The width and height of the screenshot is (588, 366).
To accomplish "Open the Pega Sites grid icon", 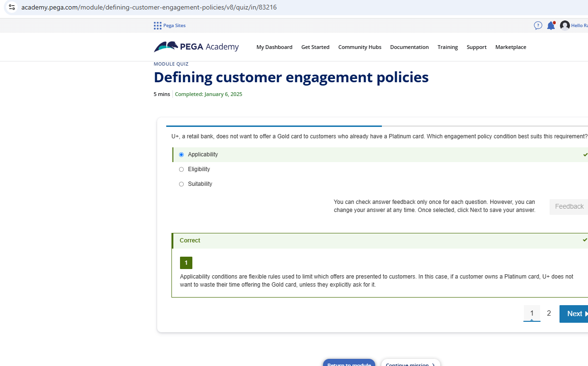I will (157, 25).
